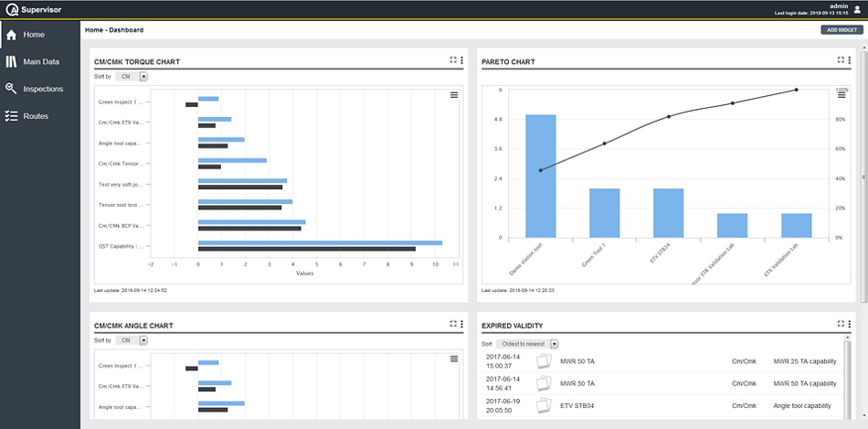
Task: Open Pareto chart hamburger export menu
Action: point(842,94)
